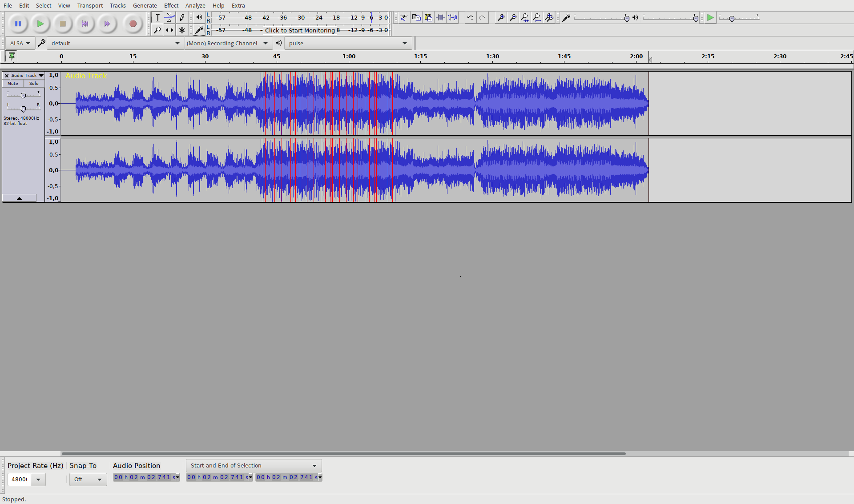Click the track gain slider knob

(23, 96)
